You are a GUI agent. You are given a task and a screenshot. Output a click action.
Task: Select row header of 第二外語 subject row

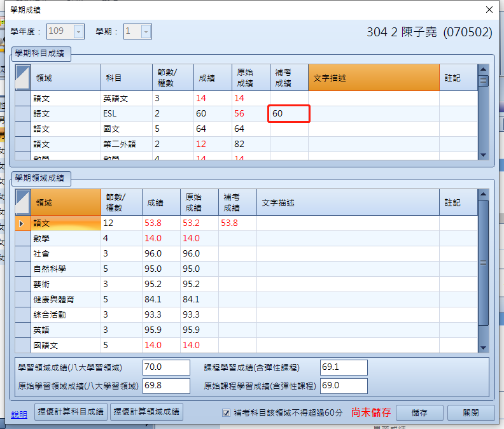[23, 144]
